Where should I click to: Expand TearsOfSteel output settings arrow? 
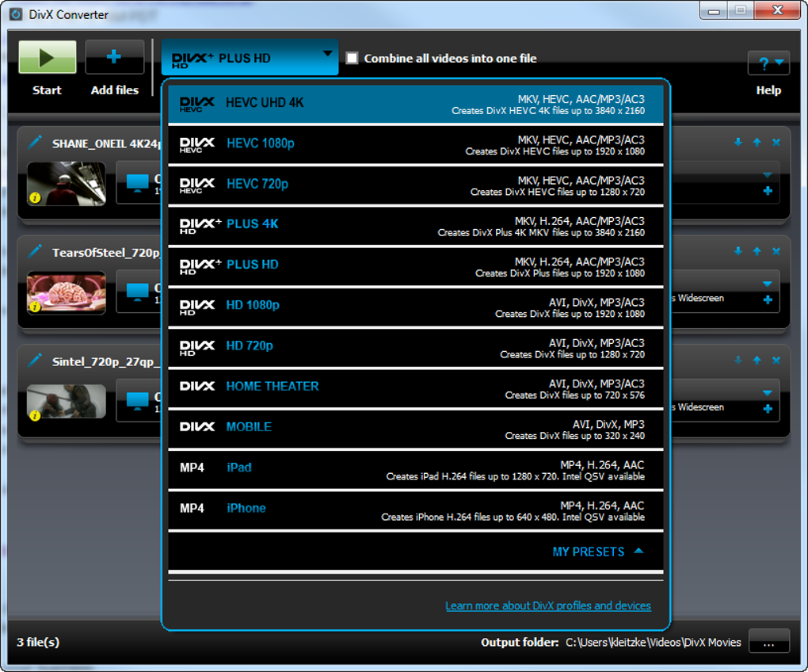(768, 284)
